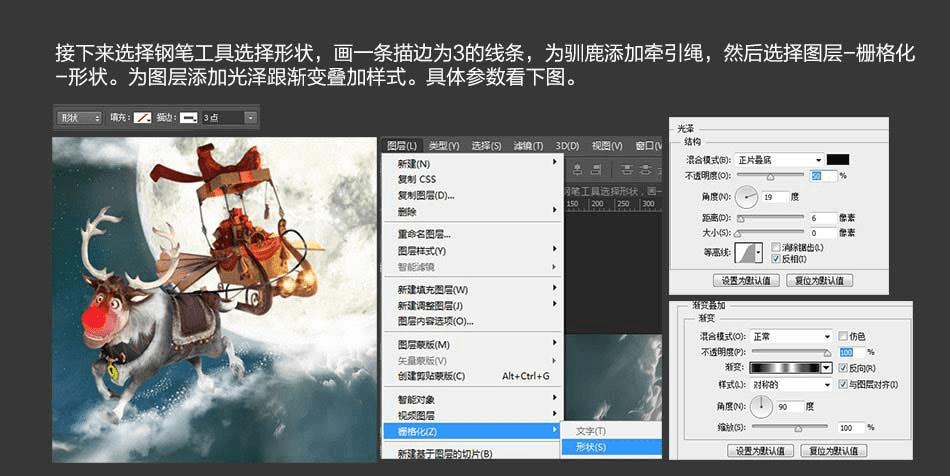Open the 图层样式(Y) submenu

[x=473, y=251]
